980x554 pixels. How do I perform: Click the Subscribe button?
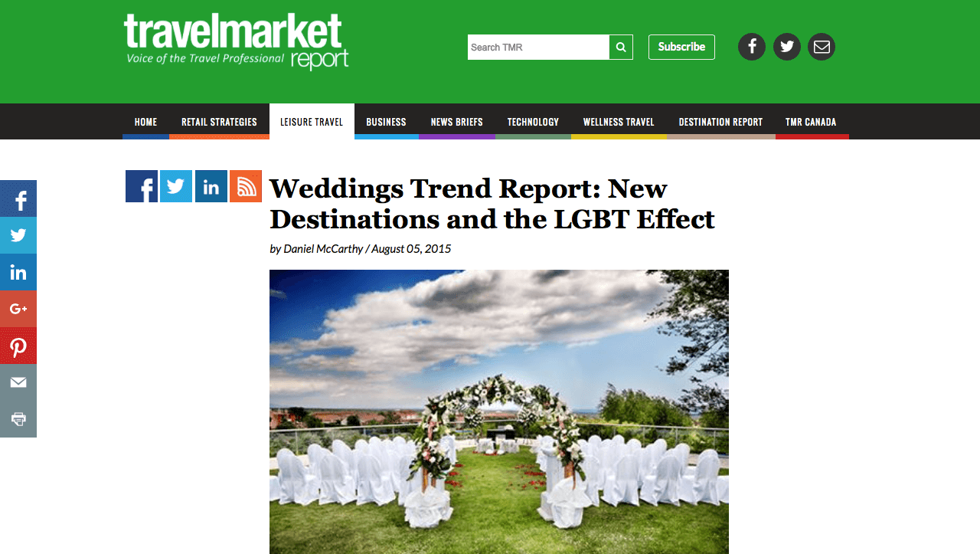(681, 47)
